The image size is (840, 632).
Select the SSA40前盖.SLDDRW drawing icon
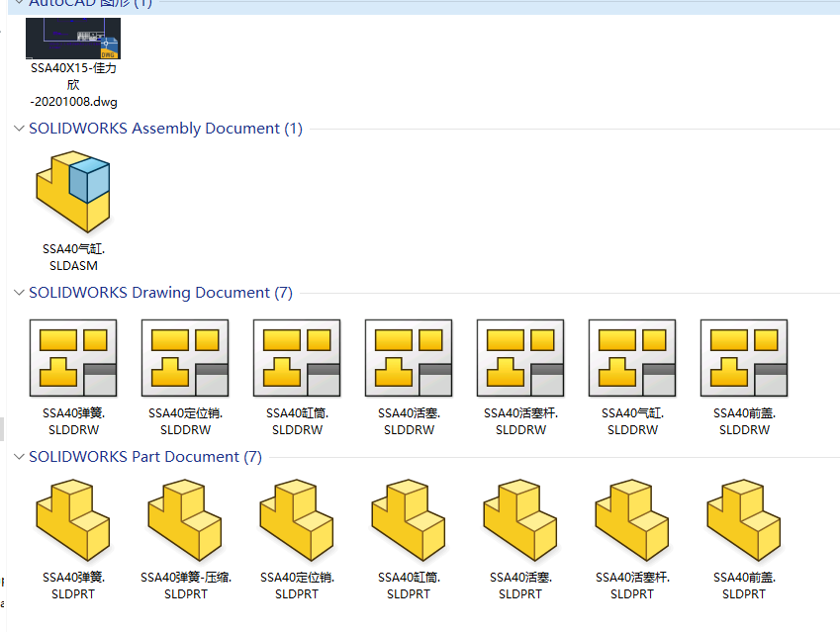744,358
